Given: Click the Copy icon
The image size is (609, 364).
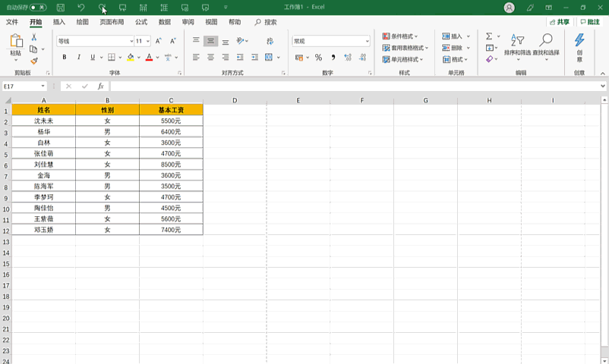Looking at the screenshot, I should click(33, 49).
